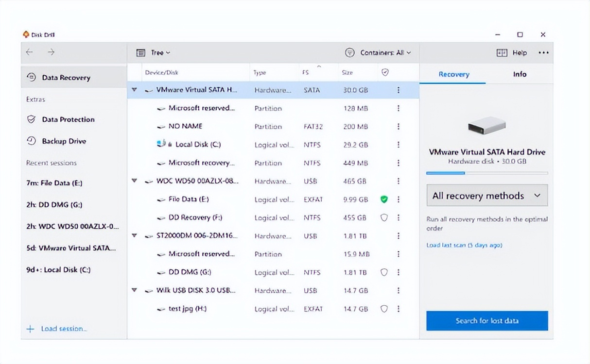Open options menu for DD DMG (G:)
The image size is (590, 364).
(399, 272)
